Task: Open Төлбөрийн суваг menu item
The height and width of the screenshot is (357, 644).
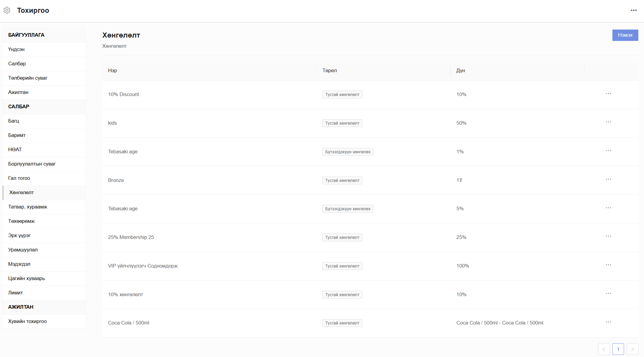Action: (x=28, y=78)
